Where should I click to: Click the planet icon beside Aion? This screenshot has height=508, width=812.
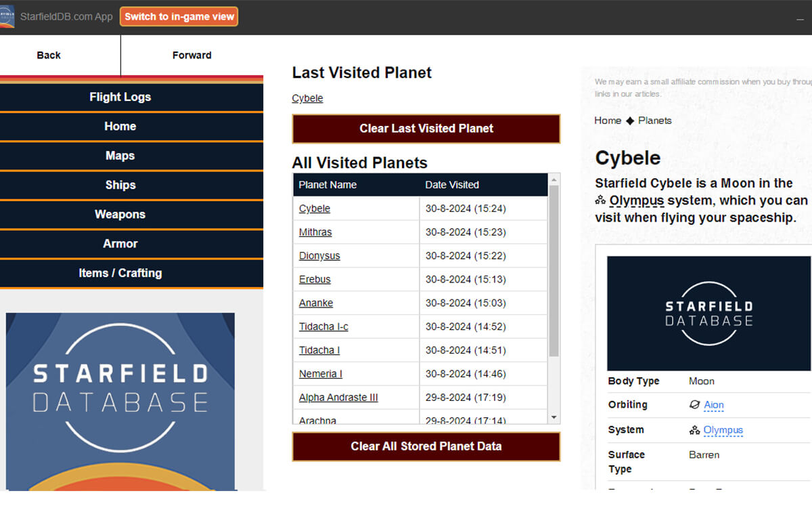tap(695, 405)
